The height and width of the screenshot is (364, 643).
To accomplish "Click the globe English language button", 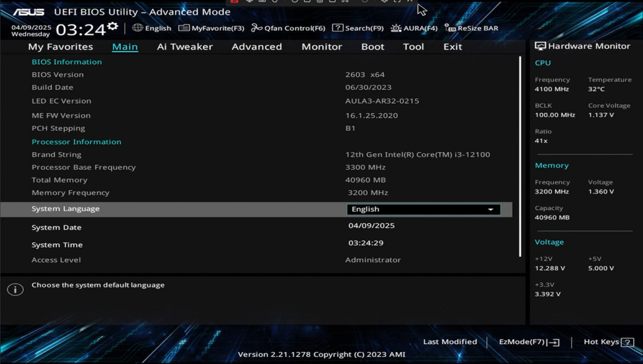I will point(152,28).
